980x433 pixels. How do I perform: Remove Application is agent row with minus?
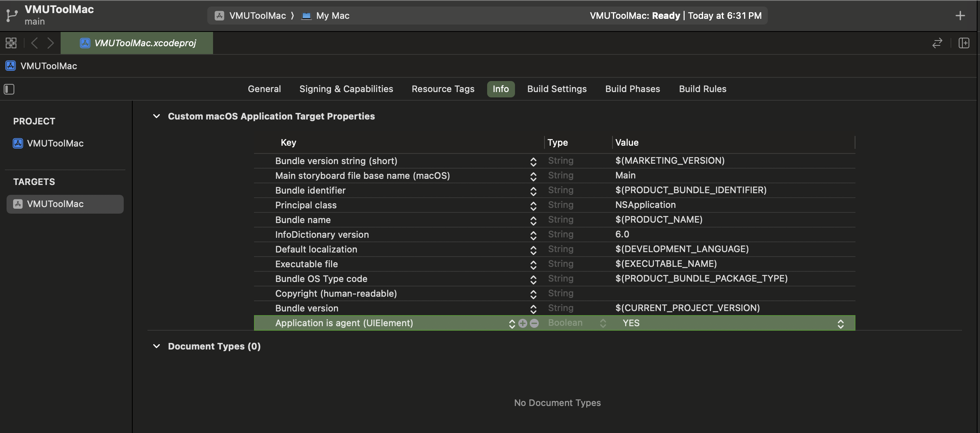(534, 323)
